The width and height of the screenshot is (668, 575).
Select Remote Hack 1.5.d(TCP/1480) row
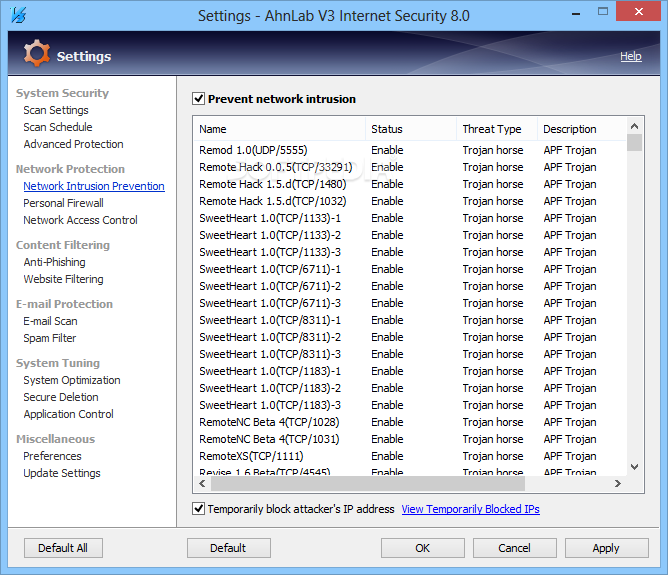coord(410,184)
